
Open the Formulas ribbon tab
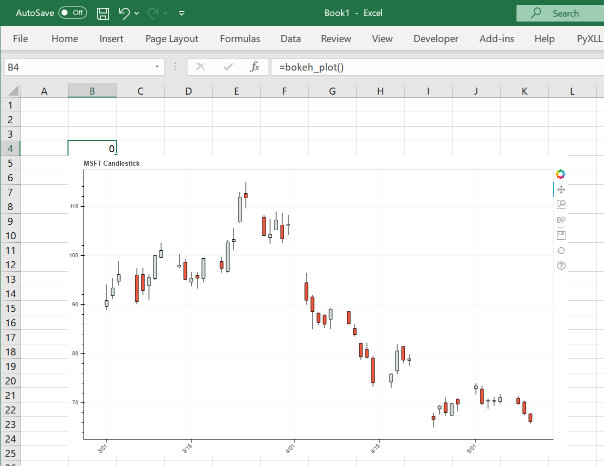[240, 39]
